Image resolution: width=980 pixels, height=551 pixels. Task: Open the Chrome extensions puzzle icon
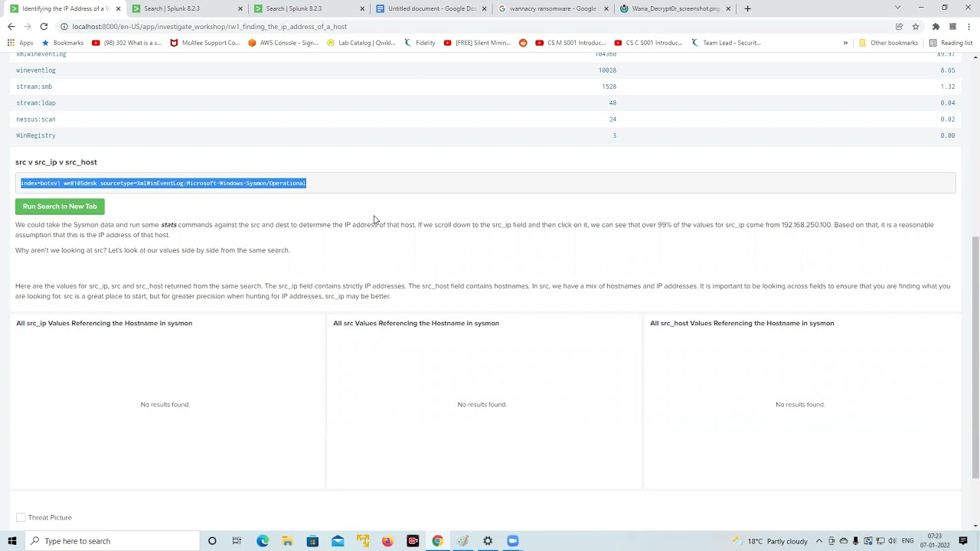tap(936, 26)
